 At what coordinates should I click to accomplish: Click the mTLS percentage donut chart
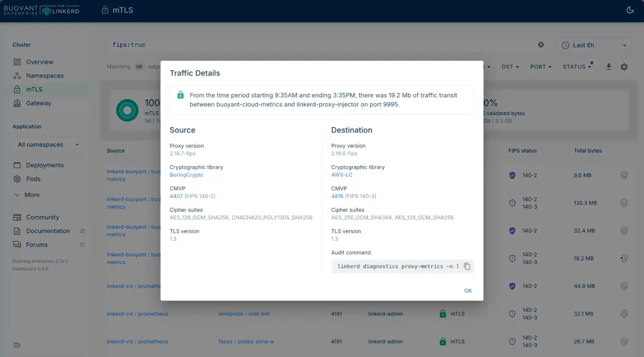click(x=127, y=110)
